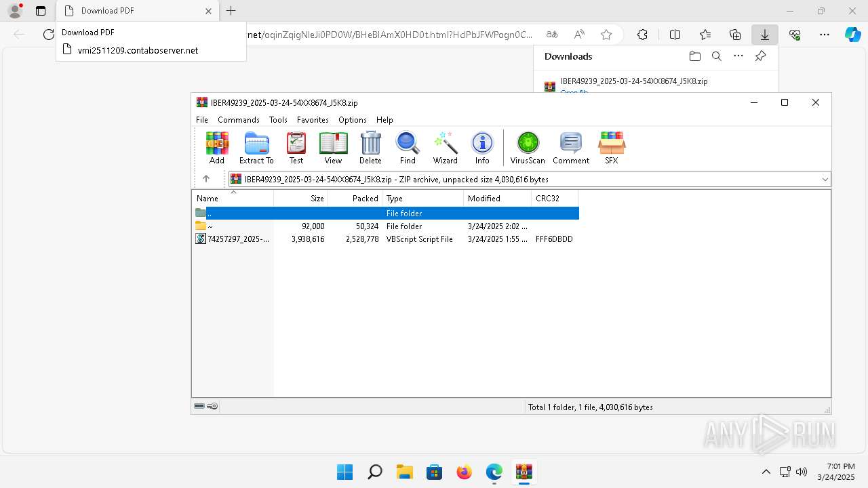Sort file list by Size column
Viewport: 868px width, 488px height.
click(301, 199)
